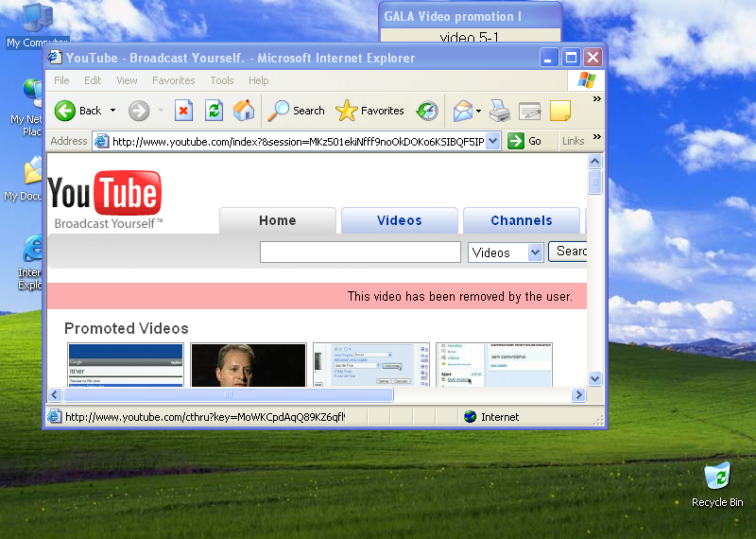Click the vertical scrollbar thumb

coord(595,182)
